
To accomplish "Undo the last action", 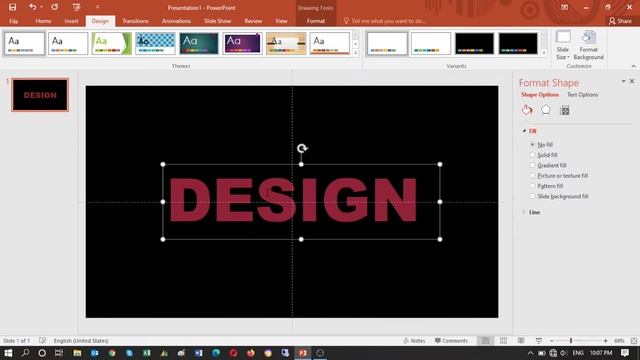I will [32, 7].
